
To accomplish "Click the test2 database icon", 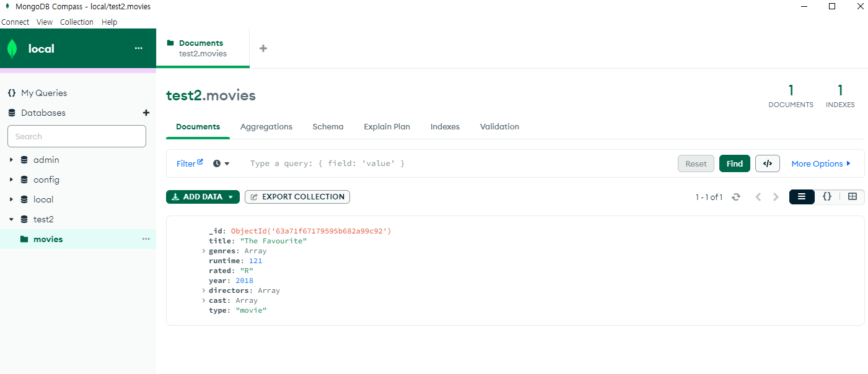I will pyautogui.click(x=24, y=219).
